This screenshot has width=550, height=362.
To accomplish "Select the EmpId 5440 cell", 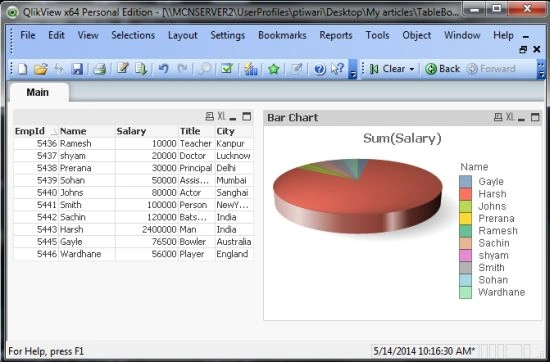I will 35,193.
